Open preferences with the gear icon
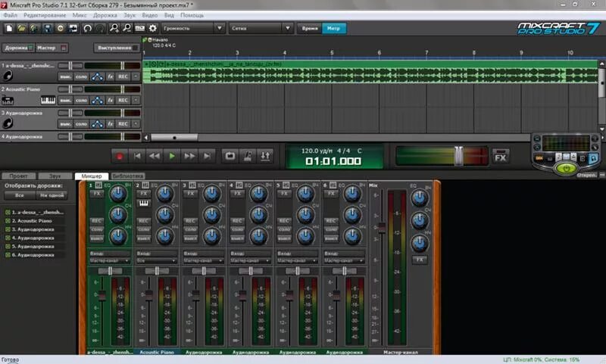 click(153, 28)
